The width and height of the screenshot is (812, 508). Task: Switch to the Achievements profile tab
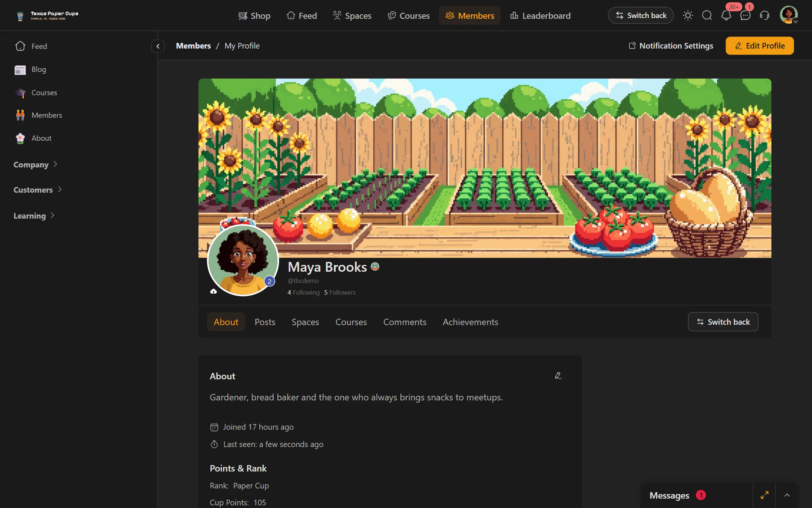tap(470, 322)
